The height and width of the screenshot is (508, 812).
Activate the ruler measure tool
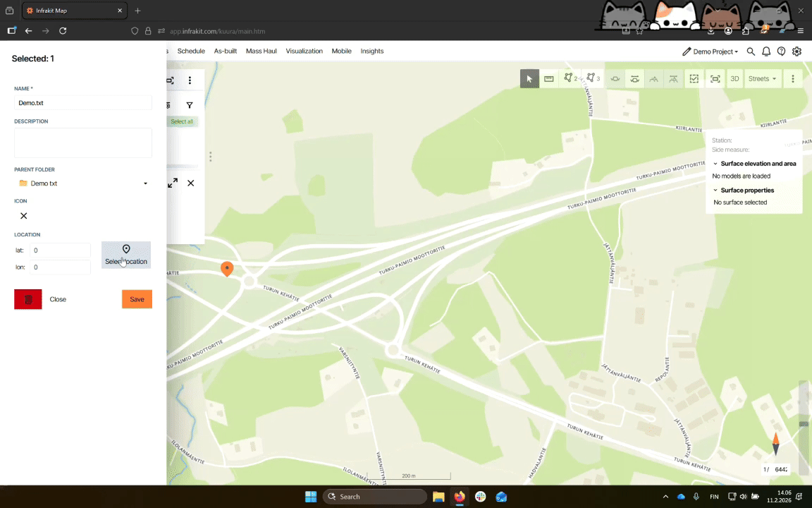(549, 79)
